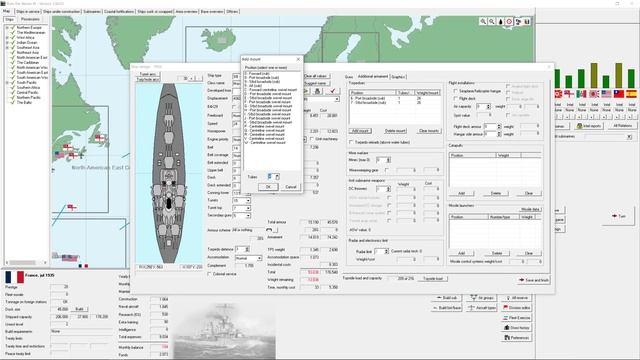
Task: Toggle The Mediterranean checkmark in tree
Action: [13, 32]
